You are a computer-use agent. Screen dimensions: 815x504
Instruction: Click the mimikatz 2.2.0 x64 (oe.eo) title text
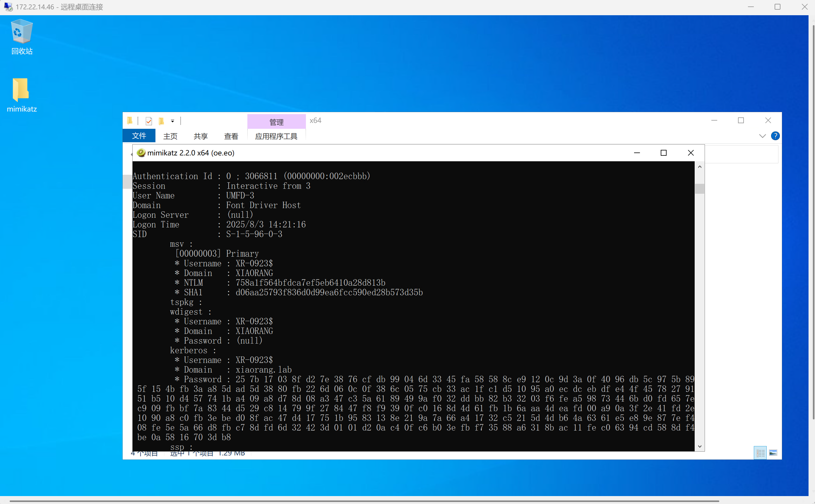(x=191, y=153)
